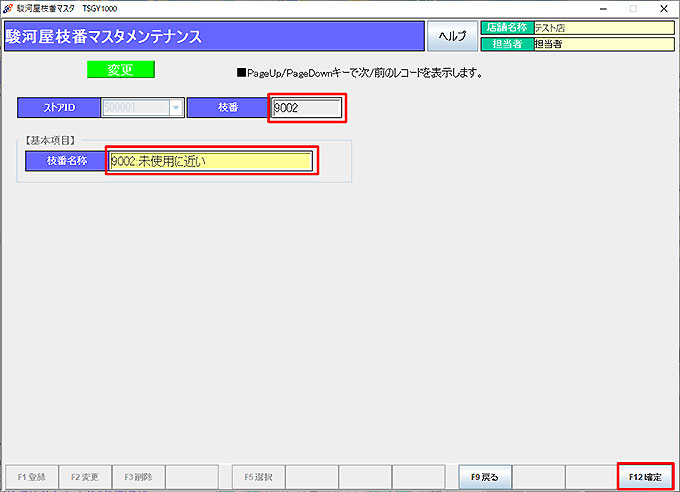This screenshot has height=492, width=680.
Task: Minimize the 駿河屋枝番マスタ window
Action: click(603, 9)
